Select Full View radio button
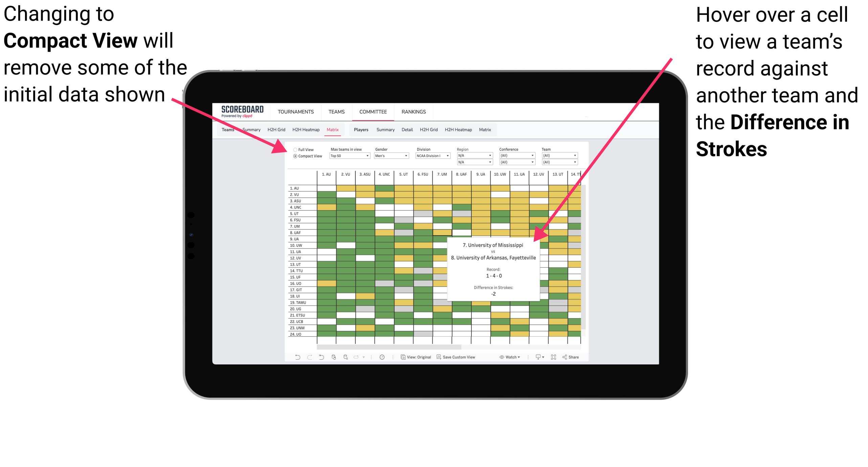This screenshot has width=868, height=467. 293,148
